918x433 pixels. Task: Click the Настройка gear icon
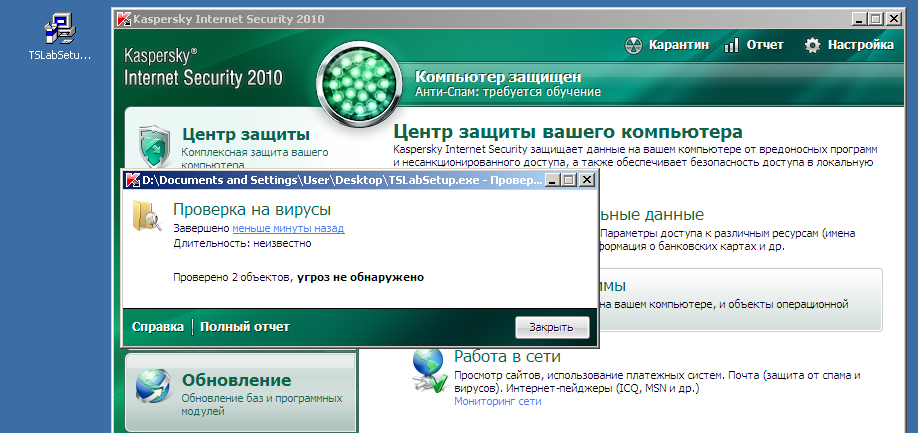click(x=812, y=45)
